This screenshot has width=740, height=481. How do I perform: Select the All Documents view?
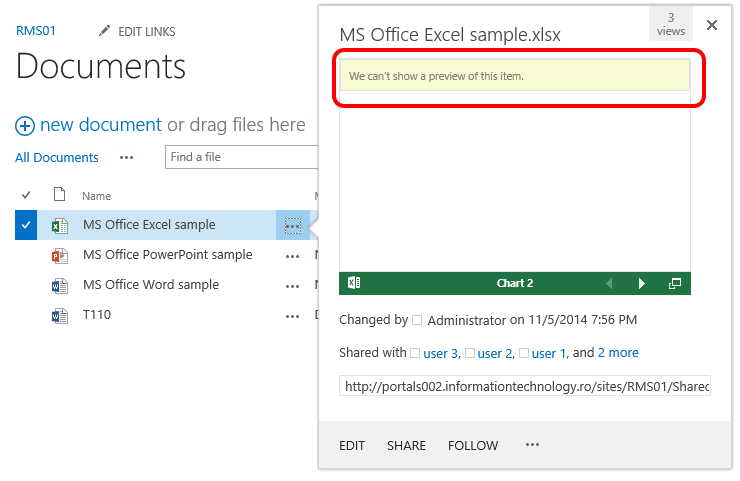57,158
